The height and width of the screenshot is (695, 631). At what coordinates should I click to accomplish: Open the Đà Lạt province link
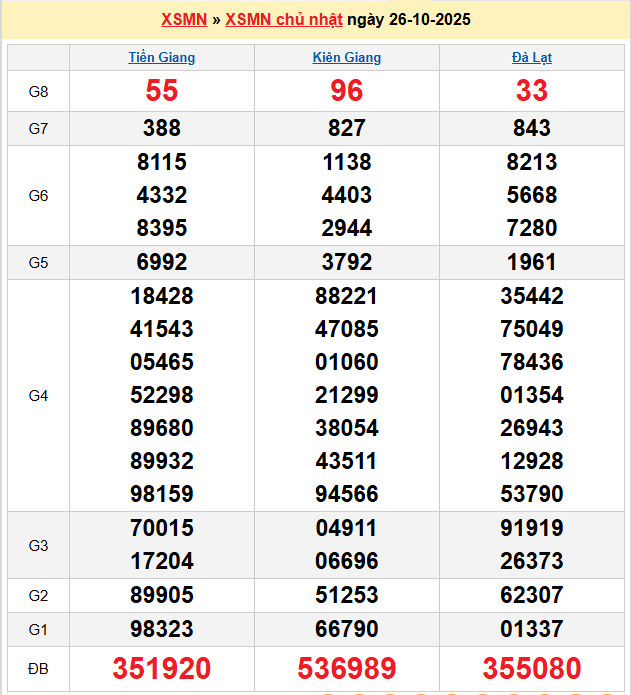click(x=532, y=58)
